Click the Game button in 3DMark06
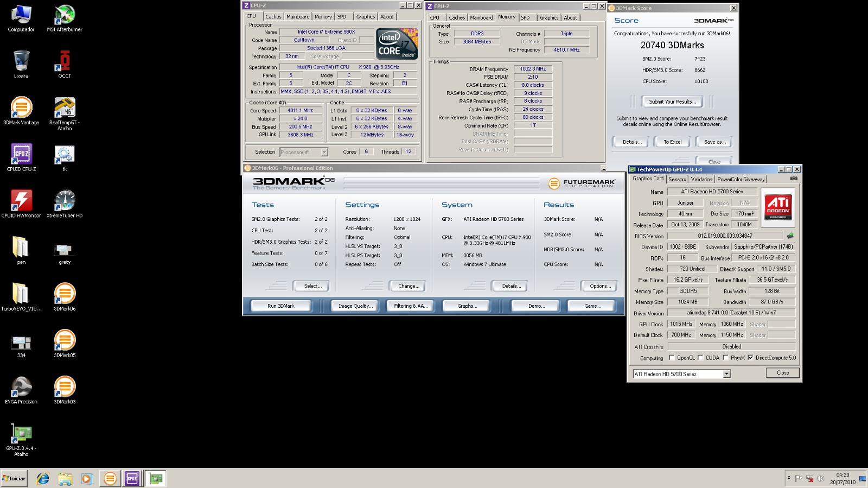 click(592, 306)
